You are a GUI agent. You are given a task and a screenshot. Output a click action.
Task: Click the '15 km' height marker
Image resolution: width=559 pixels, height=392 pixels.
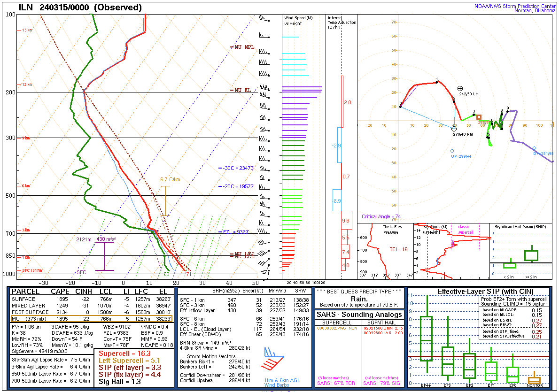[27, 30]
